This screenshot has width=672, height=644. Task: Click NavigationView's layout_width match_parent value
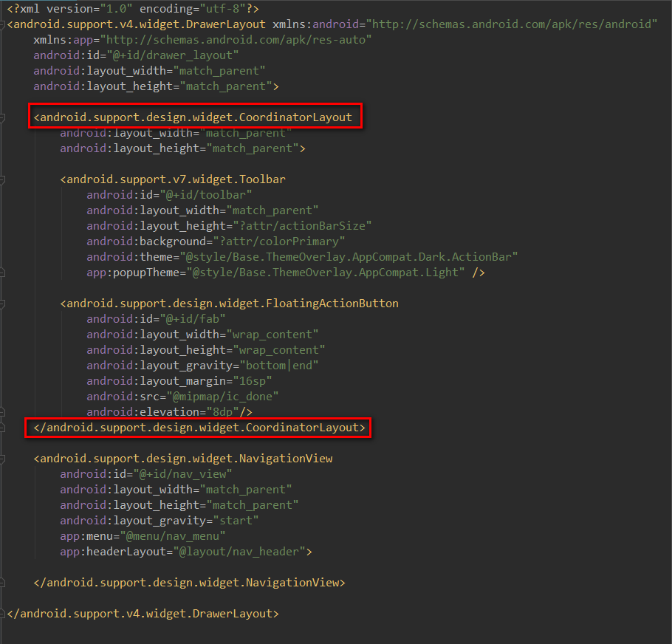(x=246, y=490)
